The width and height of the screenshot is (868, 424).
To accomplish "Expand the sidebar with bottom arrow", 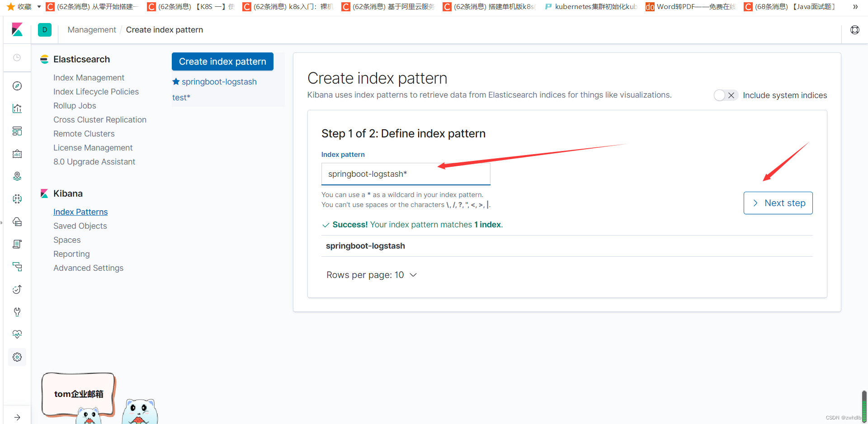I will (17, 417).
